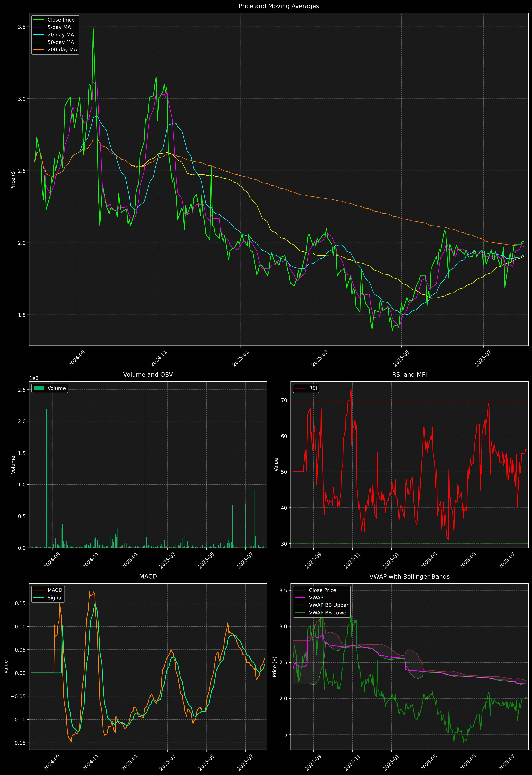The image size is (532, 775).
Task: Click the 'Volume and OBV' chart title
Action: click(x=148, y=374)
